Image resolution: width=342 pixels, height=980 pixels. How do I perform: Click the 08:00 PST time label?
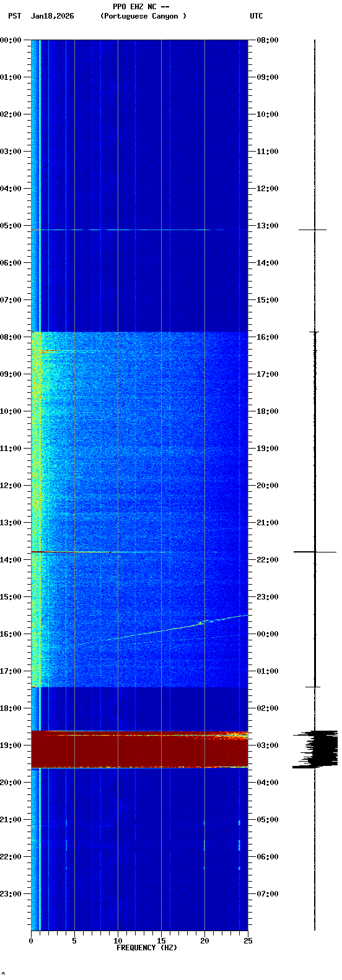[11, 337]
